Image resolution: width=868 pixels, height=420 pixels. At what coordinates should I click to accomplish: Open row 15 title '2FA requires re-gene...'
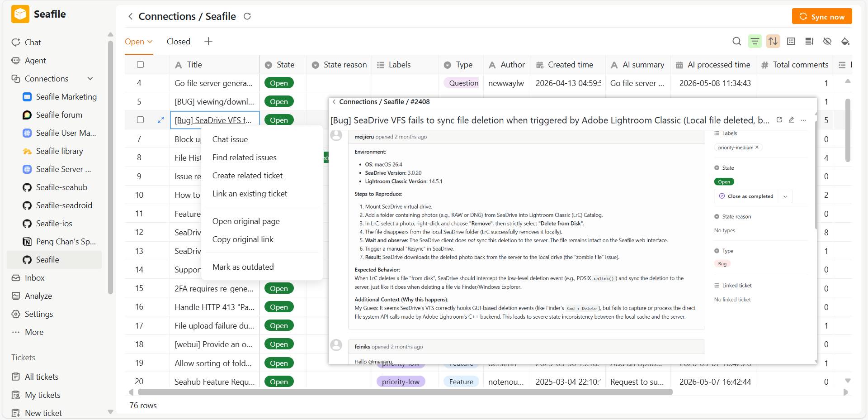coord(214,288)
